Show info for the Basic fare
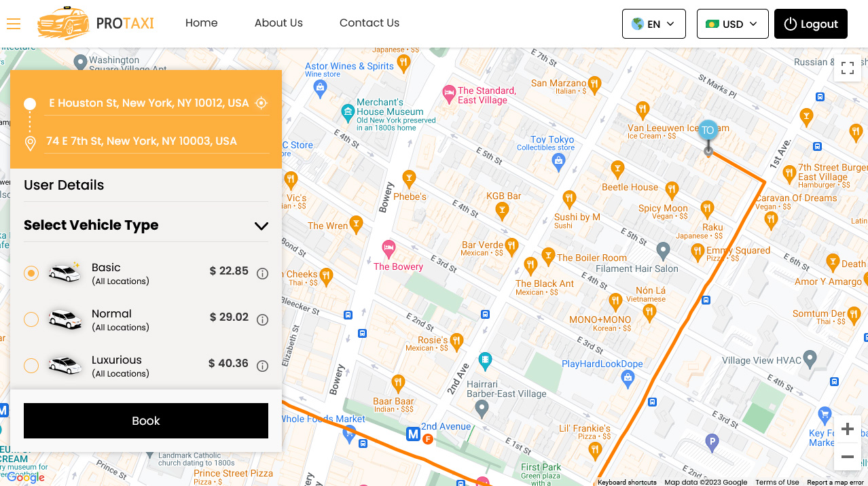The height and width of the screenshot is (486, 868). 263,273
